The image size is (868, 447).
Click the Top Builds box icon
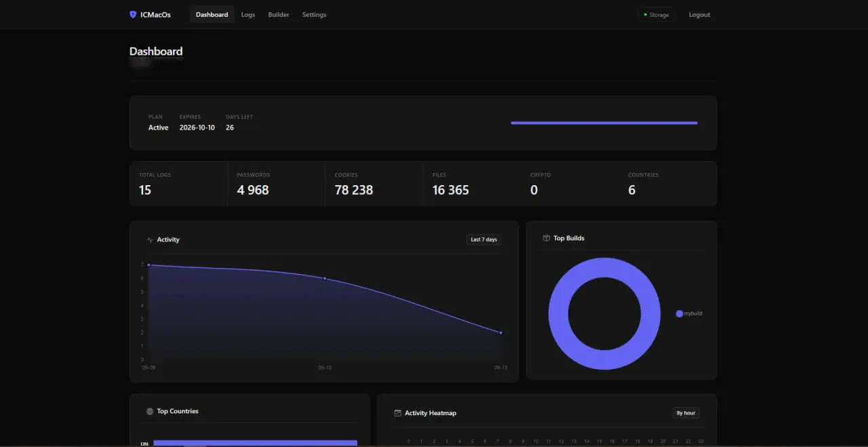pos(547,238)
